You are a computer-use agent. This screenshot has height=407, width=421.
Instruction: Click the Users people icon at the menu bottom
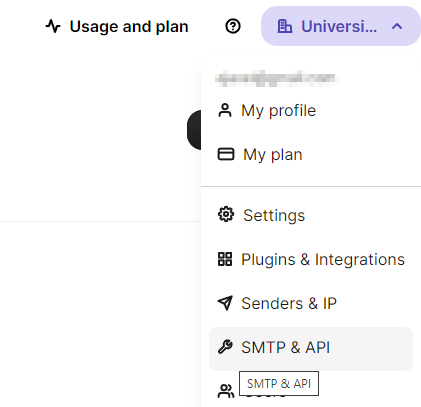click(226, 391)
